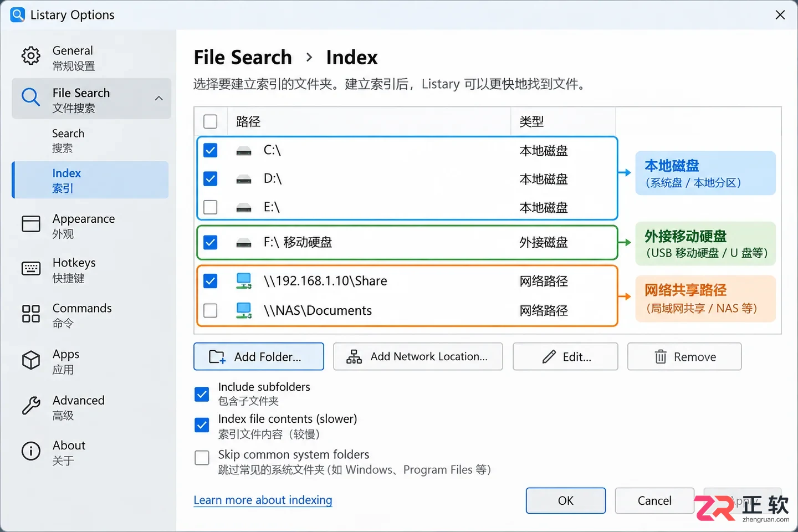Click File Search in the breadcrumb
798x532 pixels.
(x=243, y=57)
